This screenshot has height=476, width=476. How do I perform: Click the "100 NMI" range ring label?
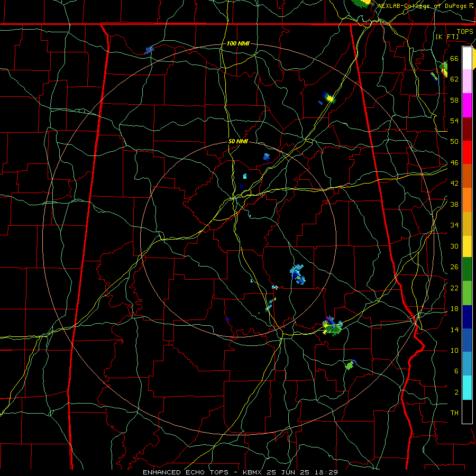[238, 43]
